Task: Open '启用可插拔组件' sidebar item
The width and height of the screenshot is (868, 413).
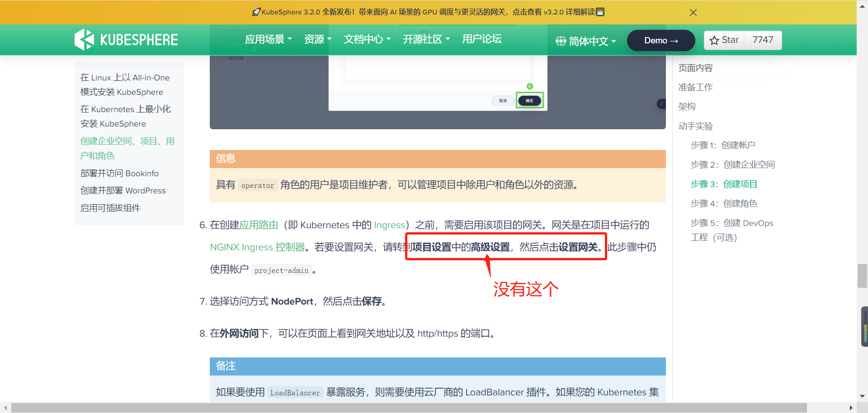Action: click(x=110, y=208)
